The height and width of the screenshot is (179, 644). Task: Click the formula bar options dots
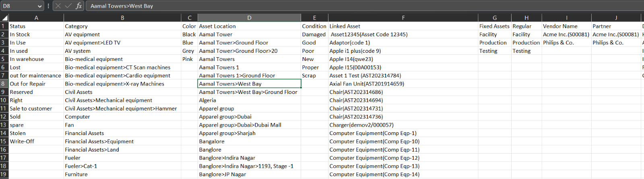point(48,6)
